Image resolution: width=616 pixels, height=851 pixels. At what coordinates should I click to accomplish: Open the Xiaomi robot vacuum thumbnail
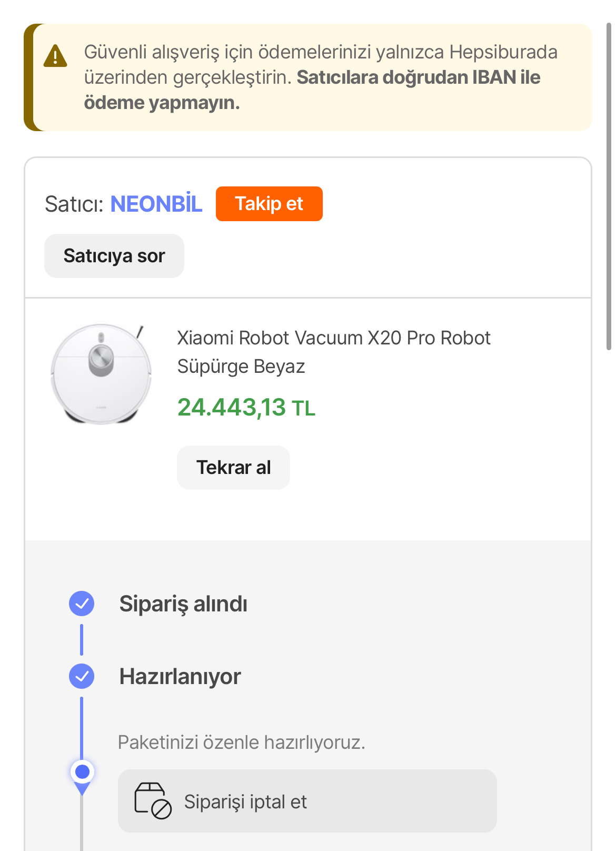click(101, 374)
